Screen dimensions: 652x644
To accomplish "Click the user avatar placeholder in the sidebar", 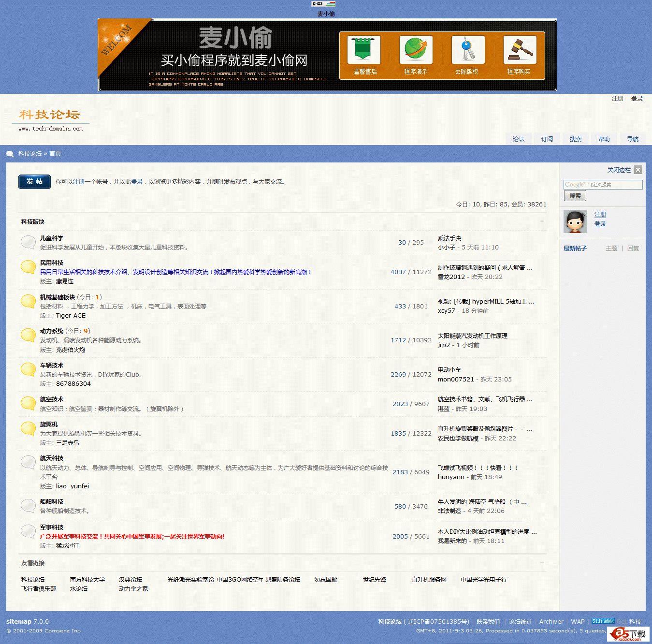I will 575,221.
